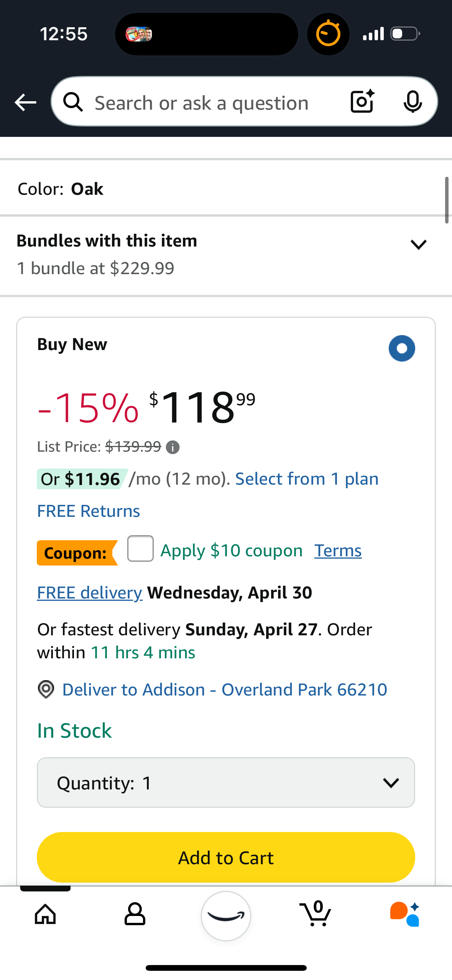The image size is (452, 980).
Task: Expand Bundles with this item
Action: point(418,245)
